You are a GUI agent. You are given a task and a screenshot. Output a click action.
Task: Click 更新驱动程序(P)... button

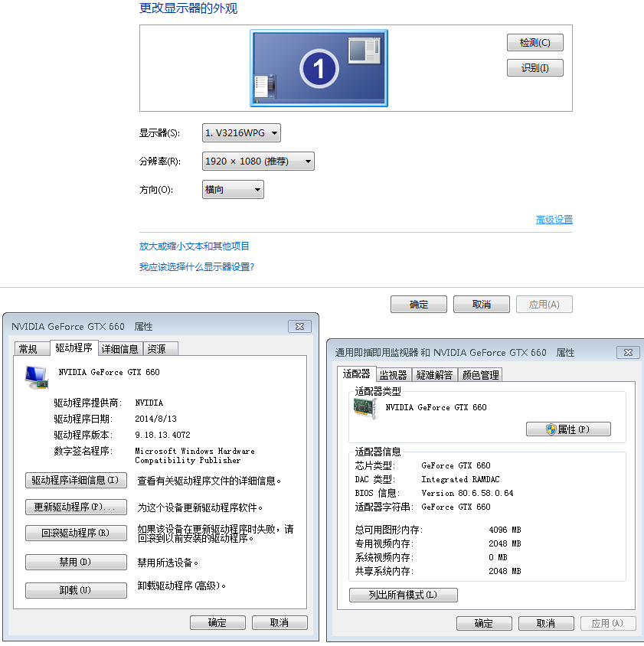76,507
